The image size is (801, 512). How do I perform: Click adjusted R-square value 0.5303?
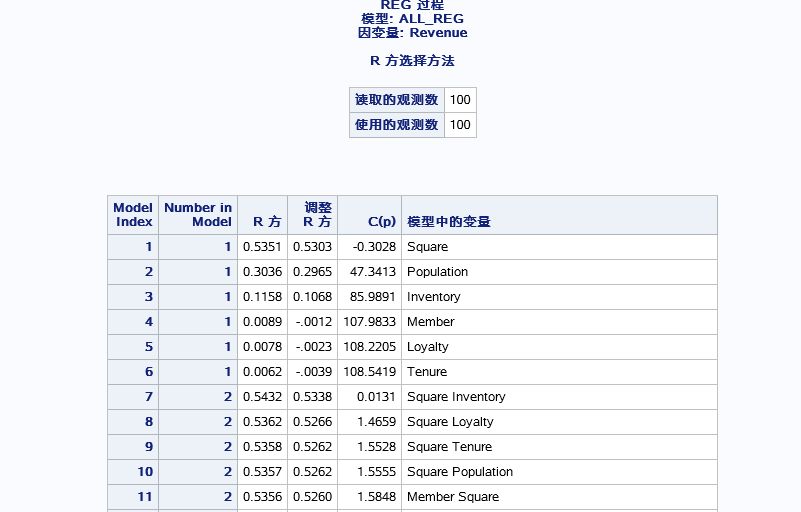coord(313,247)
